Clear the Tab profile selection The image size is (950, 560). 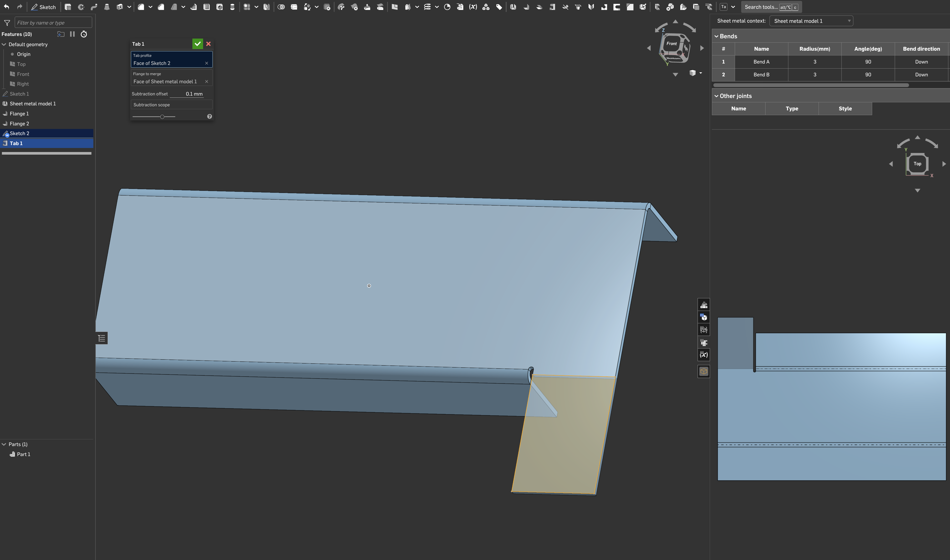point(206,63)
